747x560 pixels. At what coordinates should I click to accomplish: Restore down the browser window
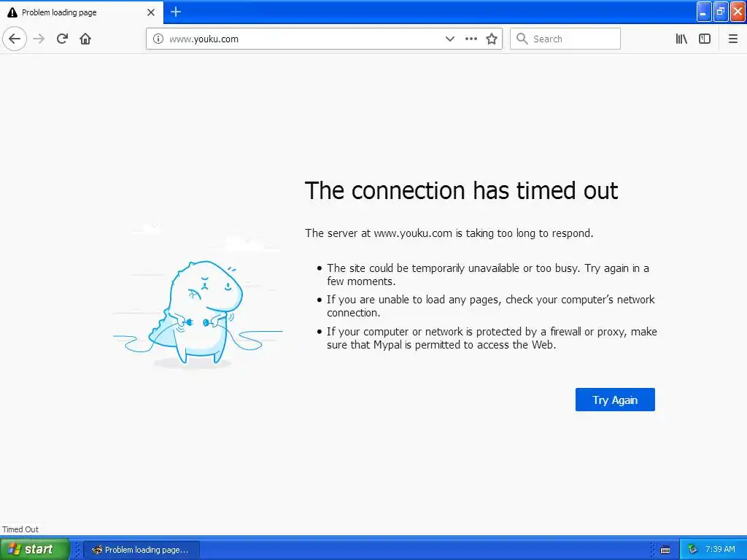tap(721, 12)
